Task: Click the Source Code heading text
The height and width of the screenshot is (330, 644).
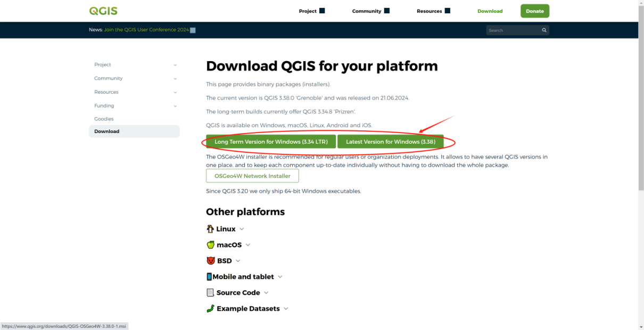Action: click(x=238, y=293)
